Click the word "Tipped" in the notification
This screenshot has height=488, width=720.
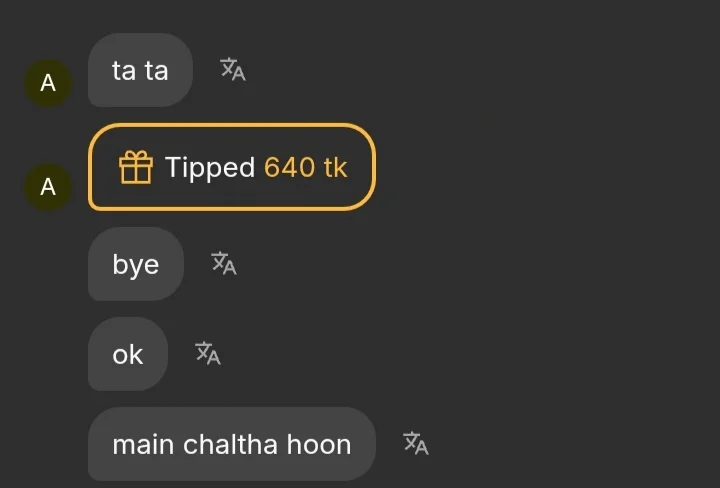pyautogui.click(x=210, y=167)
